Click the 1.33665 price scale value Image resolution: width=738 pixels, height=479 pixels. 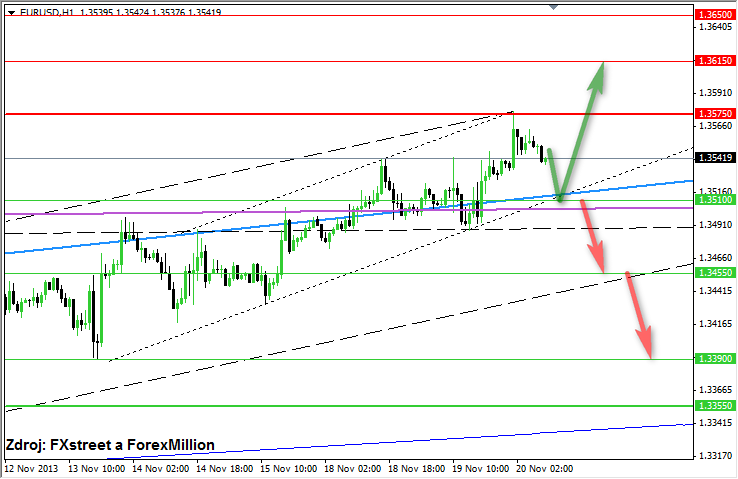pyautogui.click(x=715, y=390)
